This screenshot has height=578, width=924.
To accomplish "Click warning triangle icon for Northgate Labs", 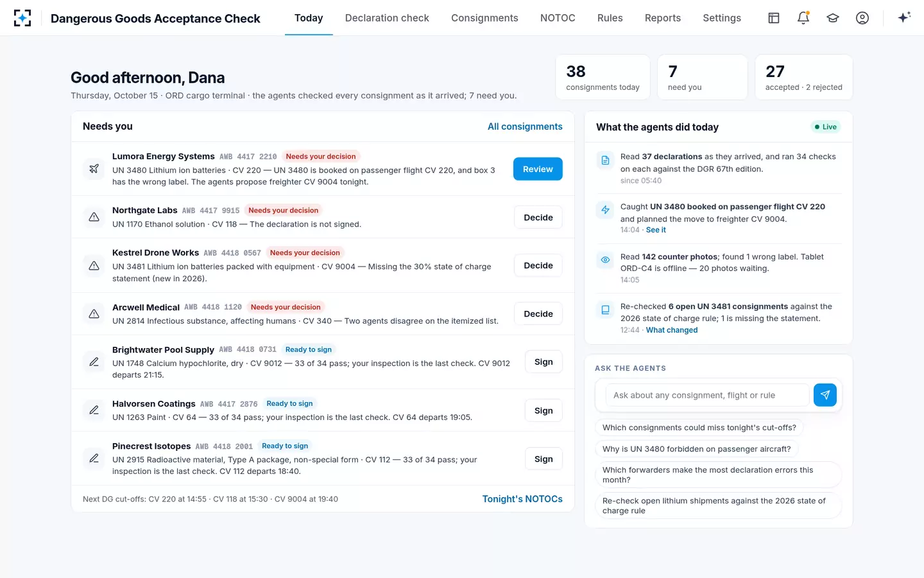I will coord(94,217).
